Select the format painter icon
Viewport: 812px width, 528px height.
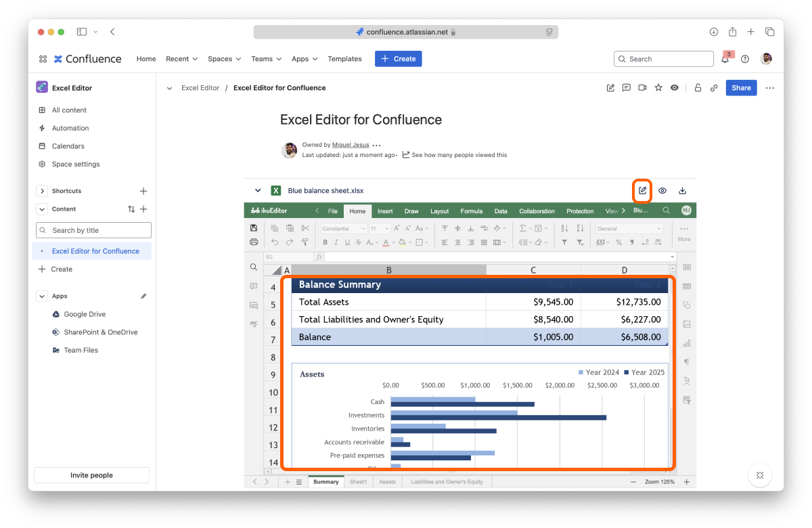[x=305, y=242]
